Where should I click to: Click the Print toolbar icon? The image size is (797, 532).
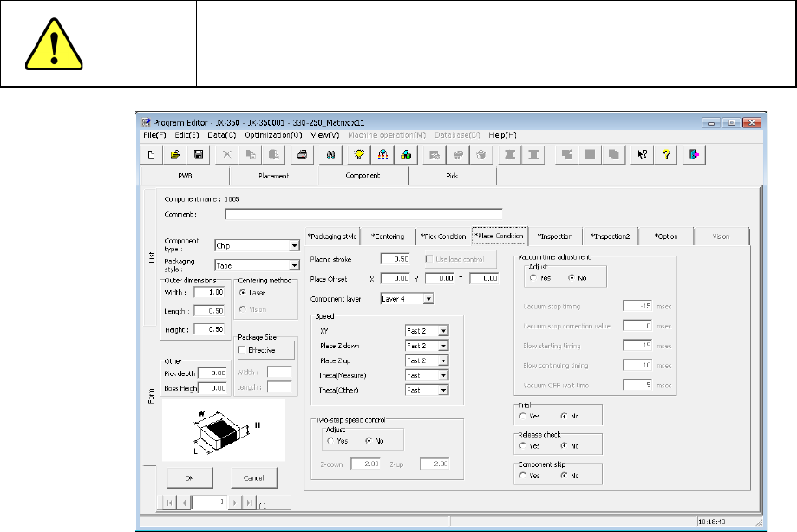tap(302, 154)
